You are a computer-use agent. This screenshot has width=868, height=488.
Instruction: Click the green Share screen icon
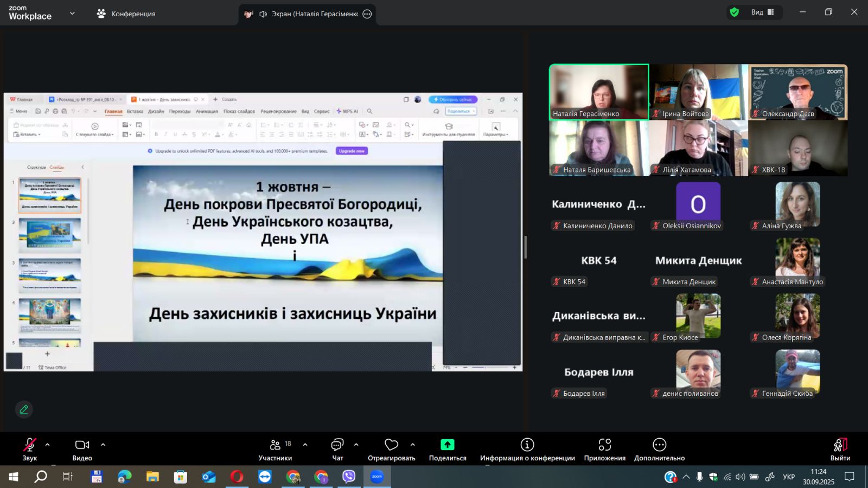[447, 445]
